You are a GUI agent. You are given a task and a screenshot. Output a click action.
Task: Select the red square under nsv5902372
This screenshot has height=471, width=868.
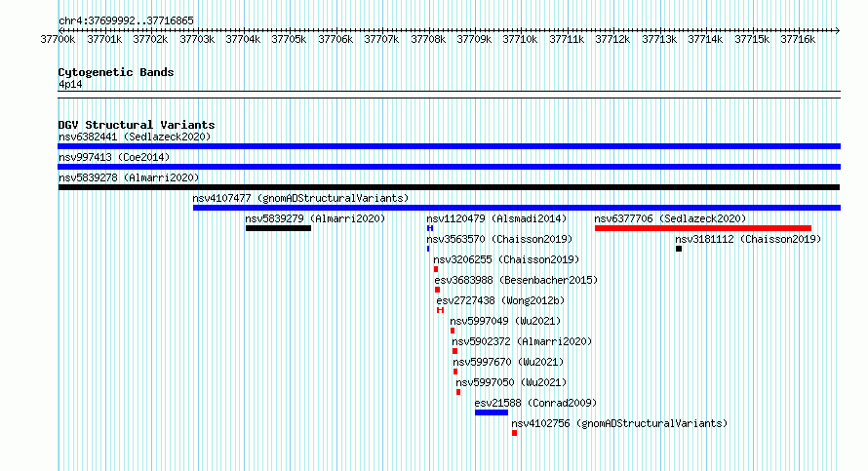point(454,351)
